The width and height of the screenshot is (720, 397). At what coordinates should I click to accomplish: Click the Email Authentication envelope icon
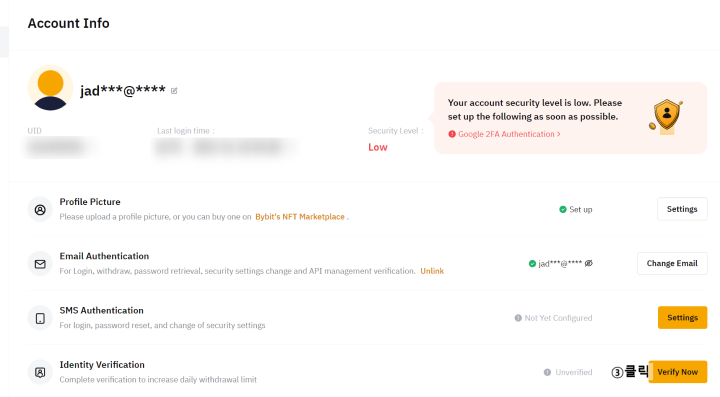[40, 264]
